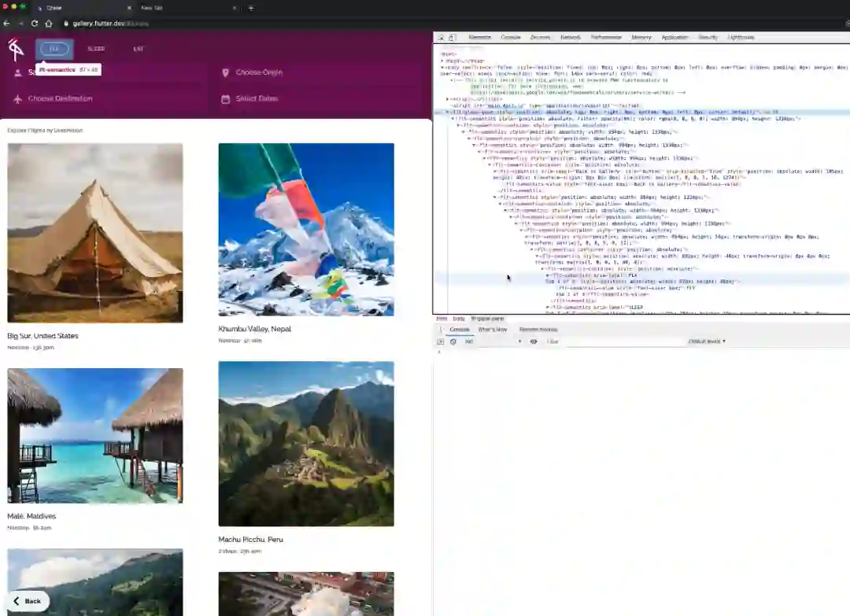Collapse the SLEEP aria-label flt-semantics node
The image size is (850, 616).
(x=548, y=307)
